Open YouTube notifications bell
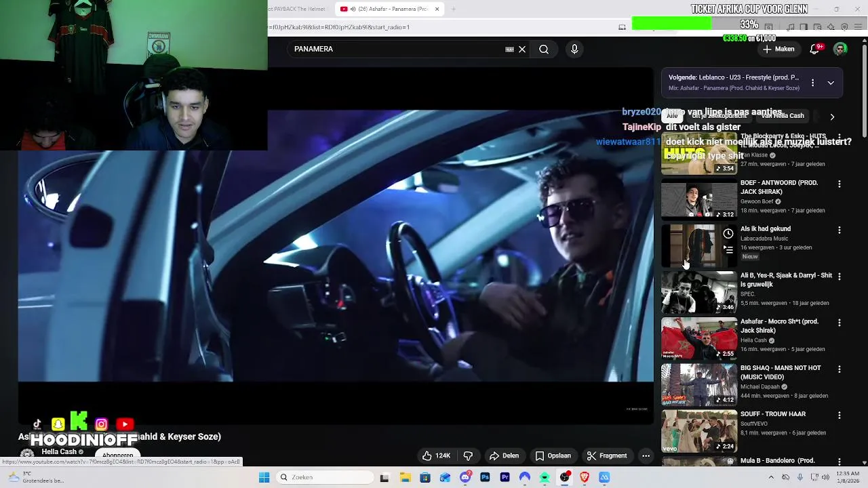Image resolution: width=868 pixels, height=488 pixels. (x=815, y=49)
